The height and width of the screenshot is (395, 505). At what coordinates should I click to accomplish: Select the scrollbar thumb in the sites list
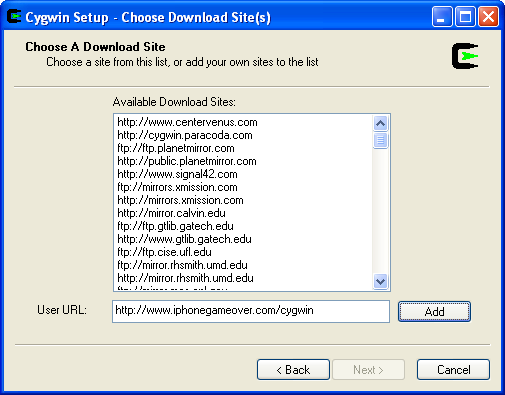pos(380,140)
